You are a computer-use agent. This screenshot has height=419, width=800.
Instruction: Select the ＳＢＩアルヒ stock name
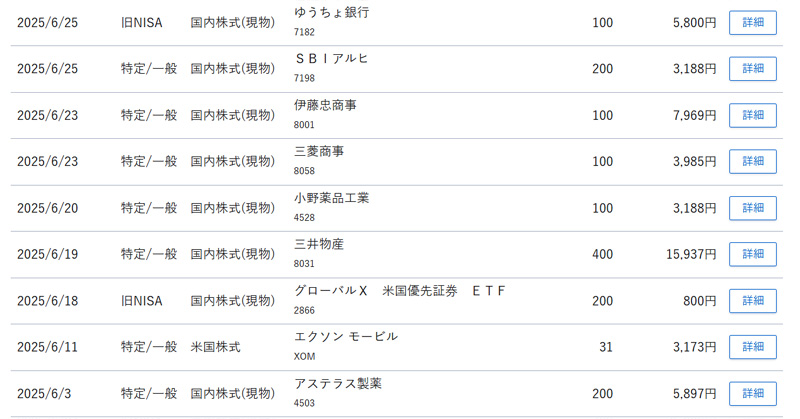331,59
